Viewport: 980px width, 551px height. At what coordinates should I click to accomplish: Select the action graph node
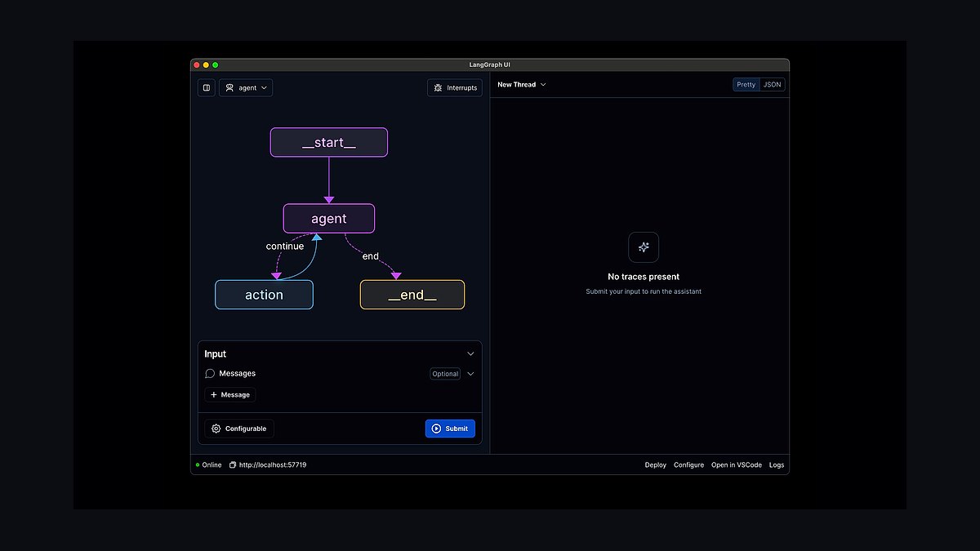tap(264, 295)
